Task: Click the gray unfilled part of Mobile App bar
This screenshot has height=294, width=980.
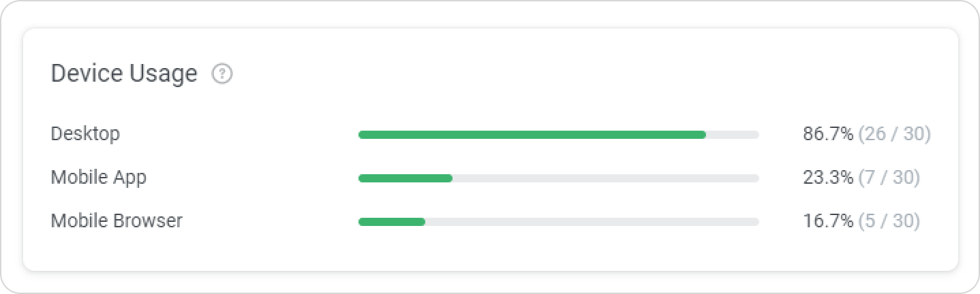Action: pos(605,178)
